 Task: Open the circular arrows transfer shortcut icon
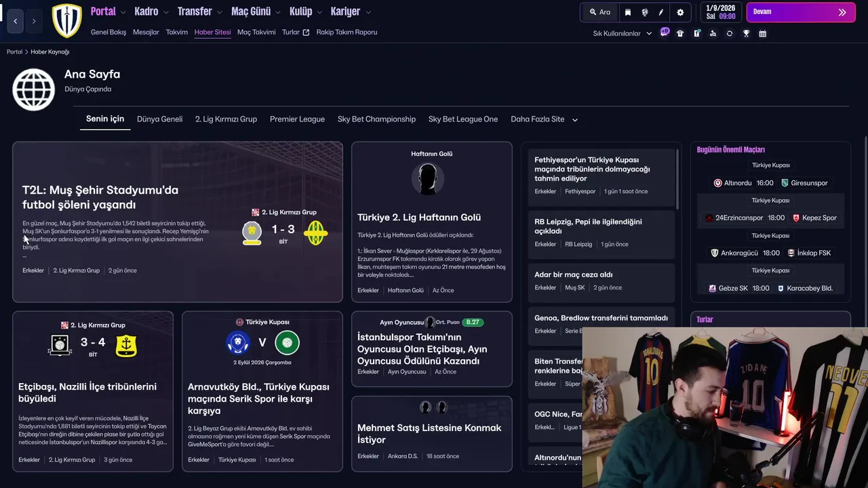coord(730,33)
